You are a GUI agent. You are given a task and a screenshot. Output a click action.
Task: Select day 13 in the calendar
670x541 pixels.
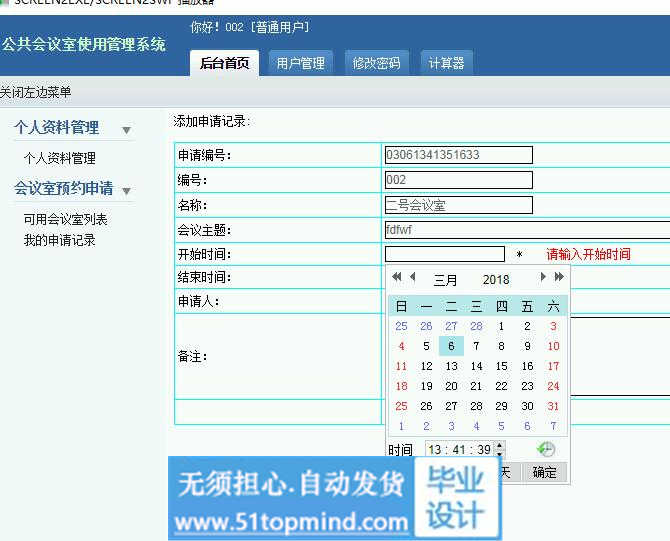point(451,366)
